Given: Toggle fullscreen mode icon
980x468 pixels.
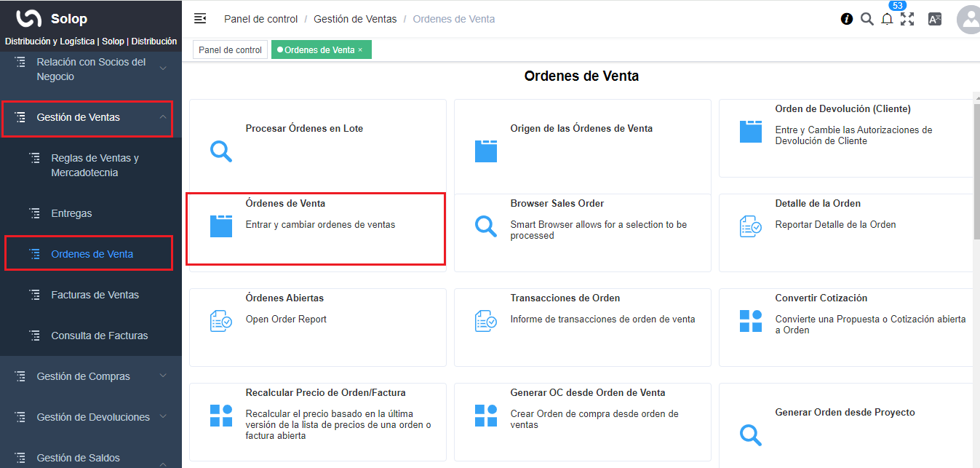Looking at the screenshot, I should point(907,20).
